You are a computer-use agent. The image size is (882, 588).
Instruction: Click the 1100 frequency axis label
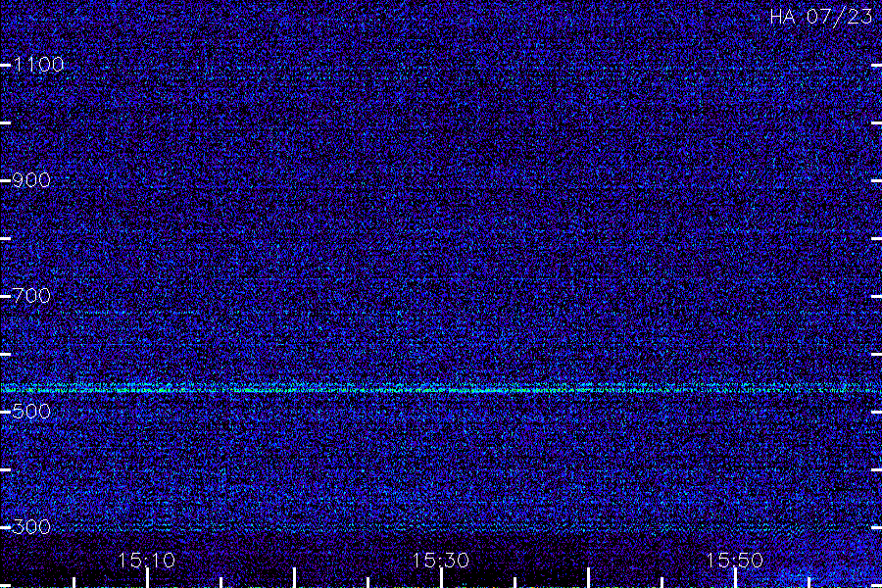coord(38,65)
